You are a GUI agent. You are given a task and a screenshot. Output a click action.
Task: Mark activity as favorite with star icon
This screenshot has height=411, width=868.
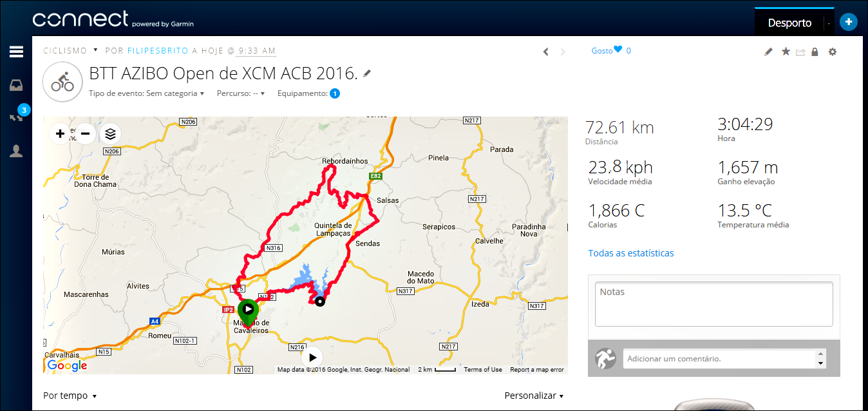pyautogui.click(x=786, y=52)
